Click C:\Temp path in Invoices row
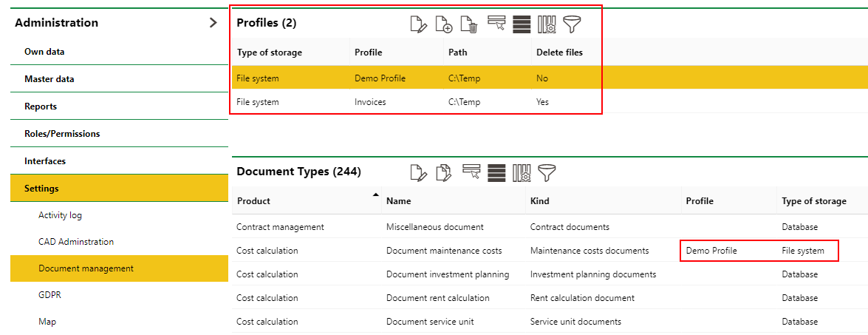 (x=464, y=102)
